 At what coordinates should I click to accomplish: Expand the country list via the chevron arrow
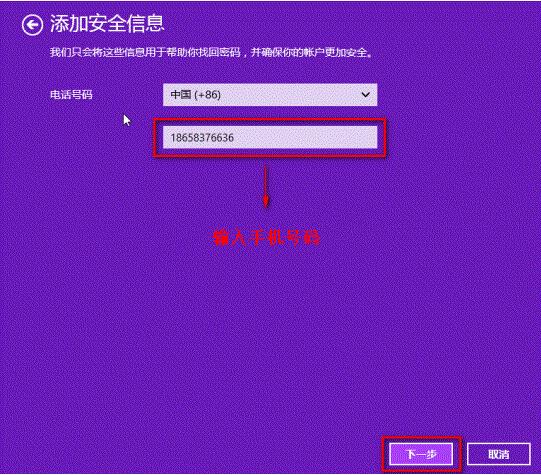point(366,94)
